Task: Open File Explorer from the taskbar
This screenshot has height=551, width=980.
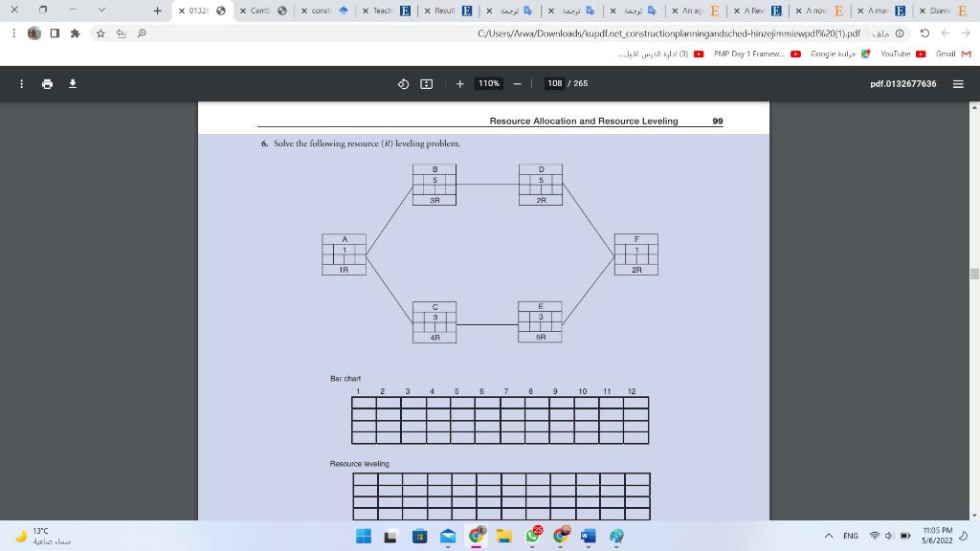Action: click(x=504, y=536)
